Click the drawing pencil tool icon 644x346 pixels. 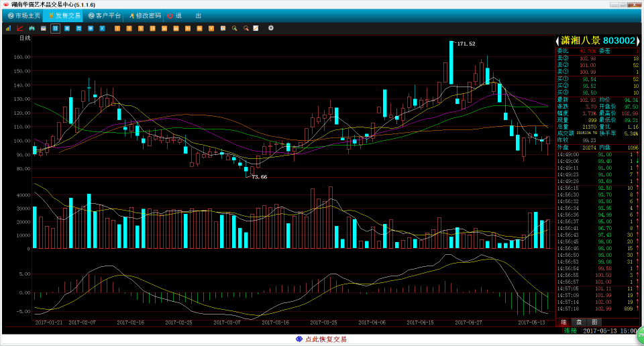click(256, 28)
